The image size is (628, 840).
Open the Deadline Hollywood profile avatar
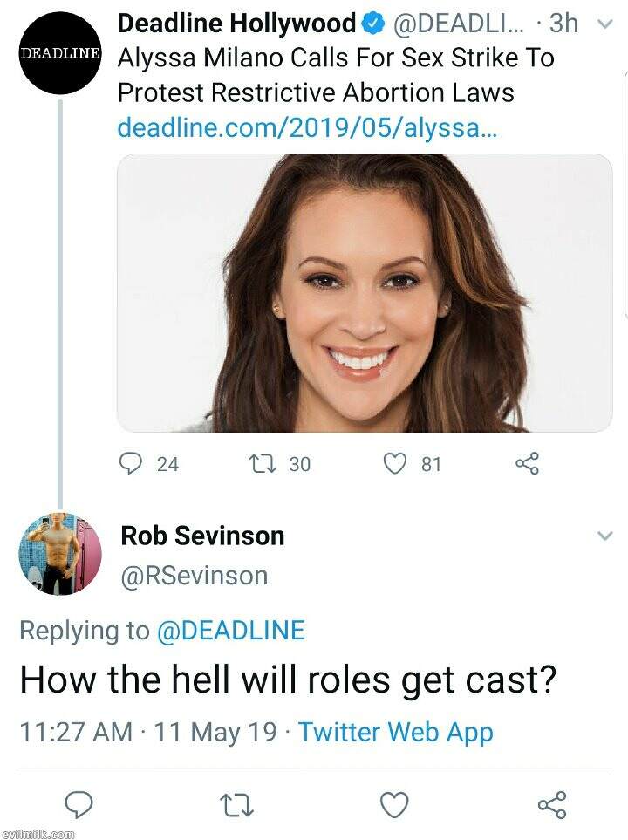click(x=60, y=52)
